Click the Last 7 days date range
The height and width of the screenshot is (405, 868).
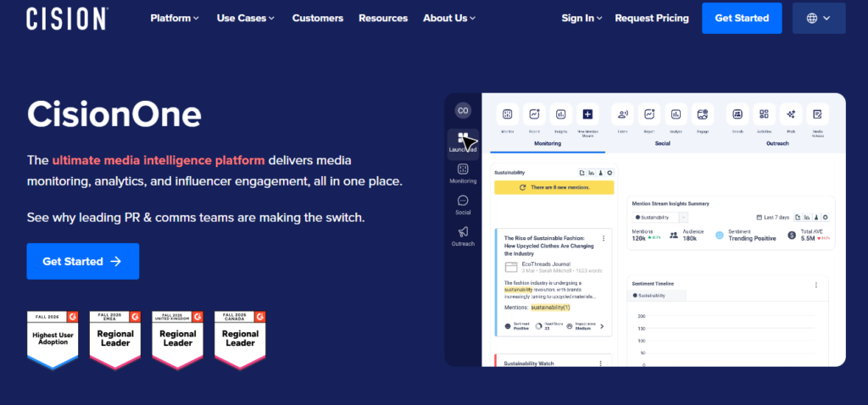776,218
